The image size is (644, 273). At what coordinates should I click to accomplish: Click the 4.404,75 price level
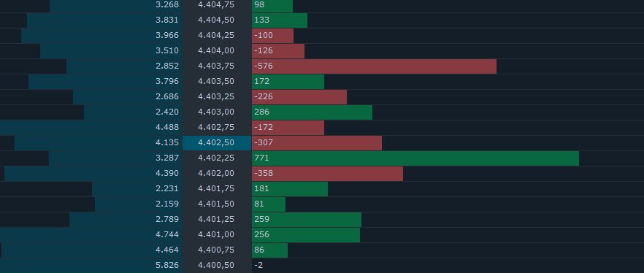(x=216, y=4)
